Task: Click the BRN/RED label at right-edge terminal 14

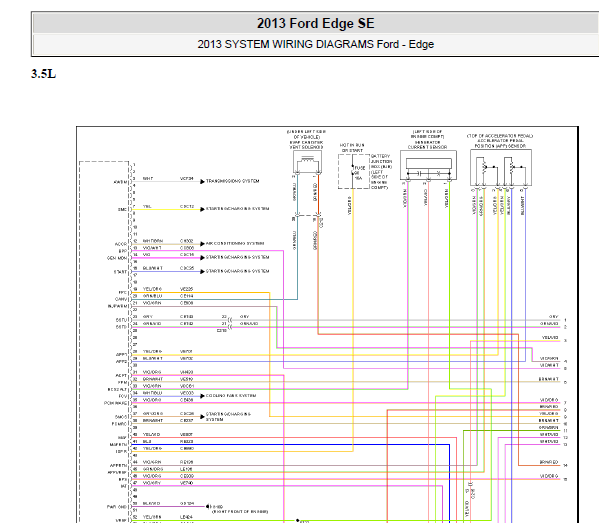Action: (x=549, y=462)
